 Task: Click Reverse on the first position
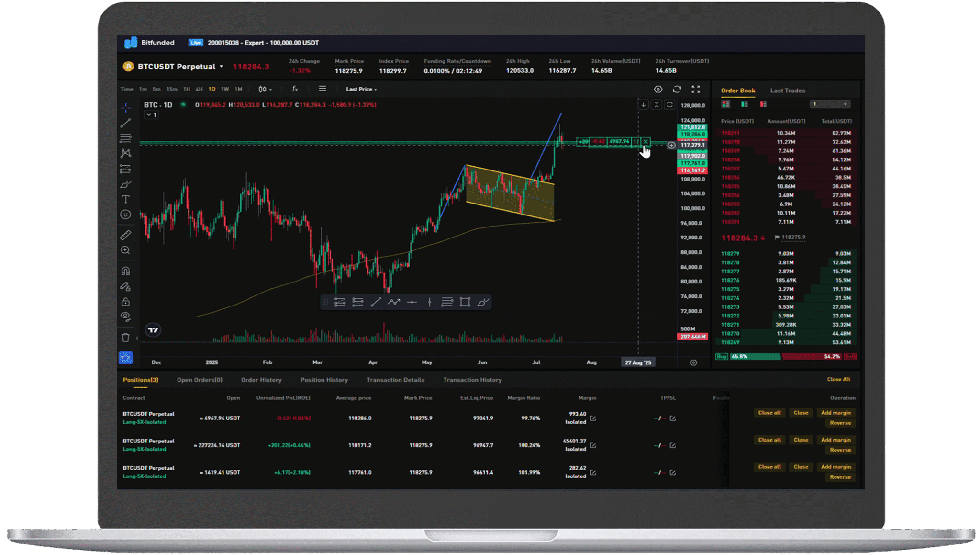[840, 423]
